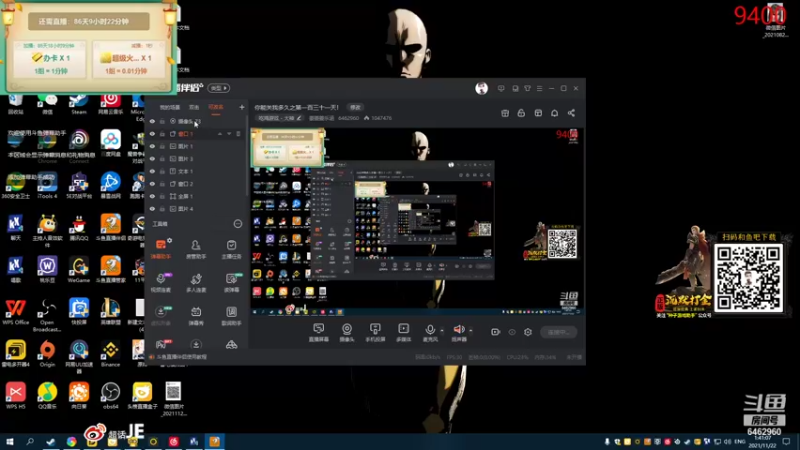Select the orange highlighted scene tab
The width and height of the screenshot is (800, 450).
tap(216, 108)
